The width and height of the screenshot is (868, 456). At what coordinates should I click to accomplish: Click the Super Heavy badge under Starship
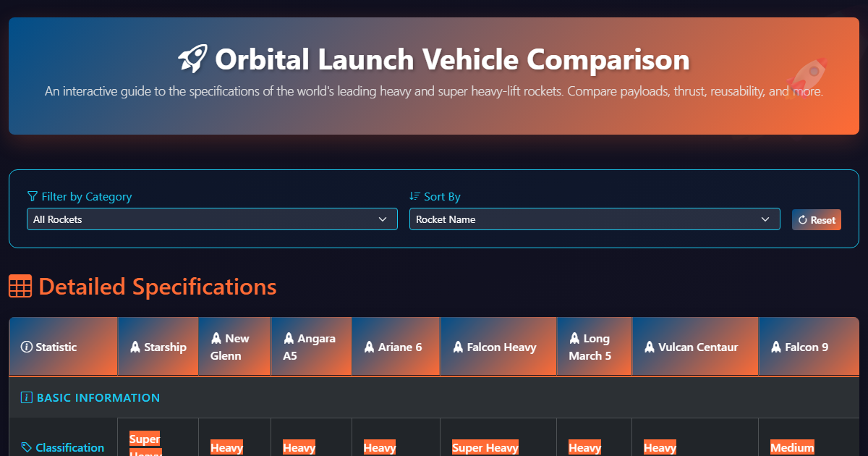click(145, 444)
